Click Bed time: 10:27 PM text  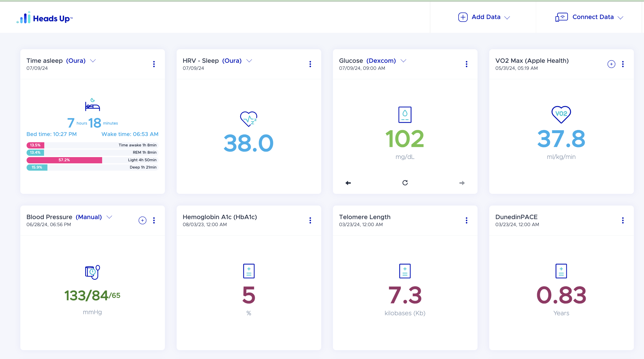[x=52, y=134]
